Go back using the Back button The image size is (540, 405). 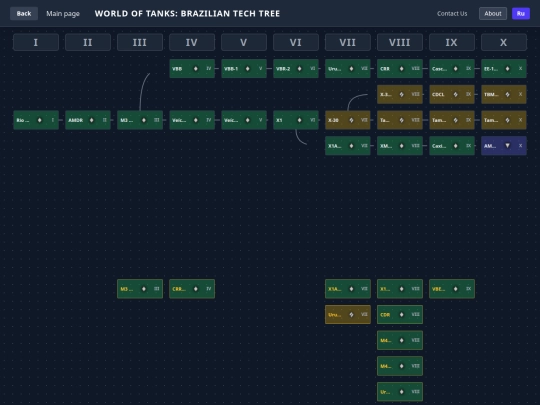(24, 13)
